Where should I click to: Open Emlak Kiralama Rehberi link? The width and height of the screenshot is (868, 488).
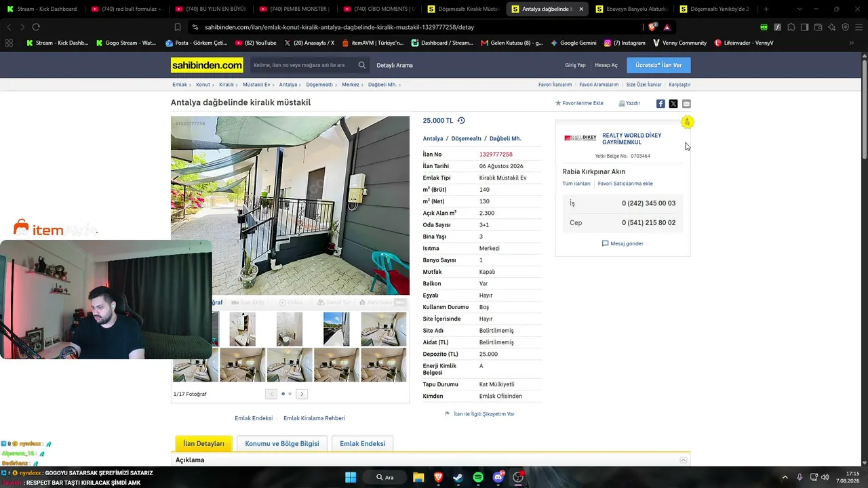(314, 418)
